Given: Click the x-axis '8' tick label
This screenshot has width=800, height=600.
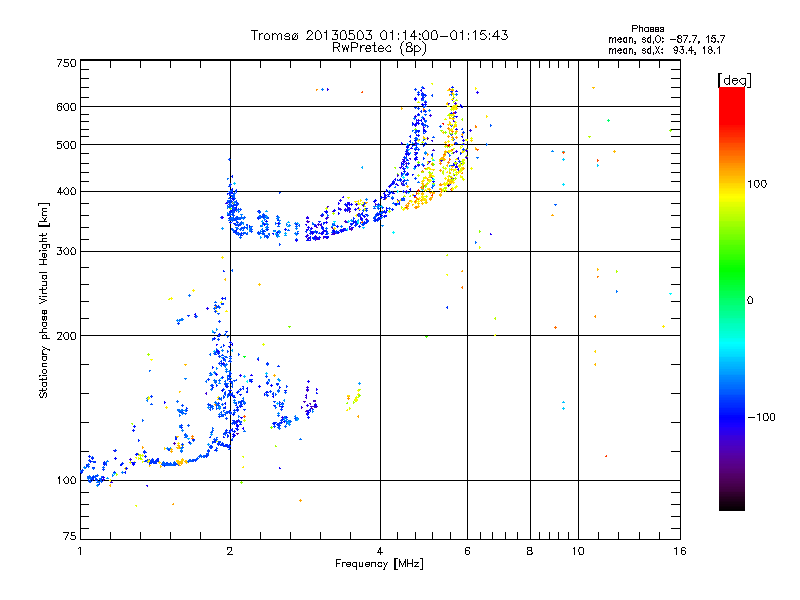Looking at the screenshot, I should (530, 551).
